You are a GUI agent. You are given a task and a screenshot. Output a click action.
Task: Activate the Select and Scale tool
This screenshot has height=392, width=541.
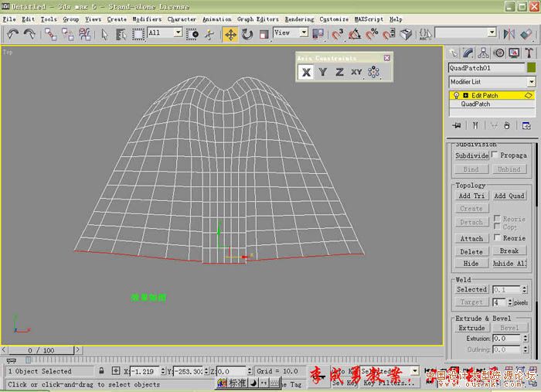tap(264, 34)
